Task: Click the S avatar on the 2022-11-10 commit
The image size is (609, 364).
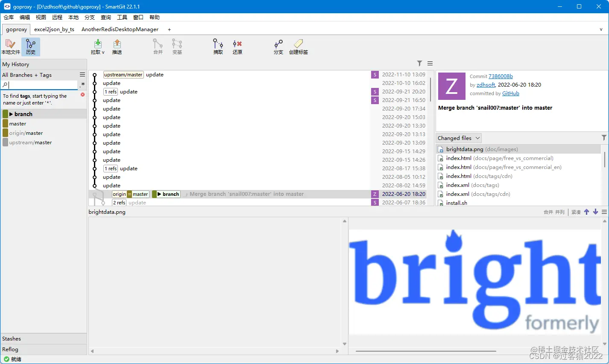Action: (x=375, y=75)
